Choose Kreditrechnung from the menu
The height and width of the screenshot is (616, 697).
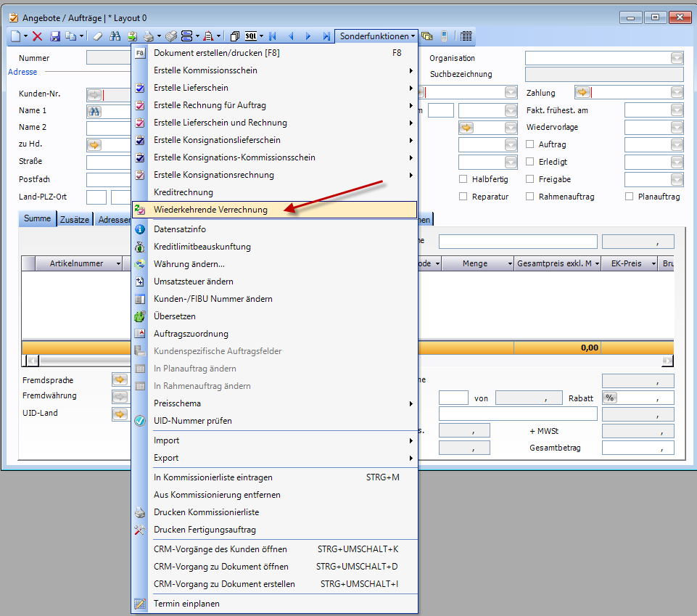click(x=183, y=192)
